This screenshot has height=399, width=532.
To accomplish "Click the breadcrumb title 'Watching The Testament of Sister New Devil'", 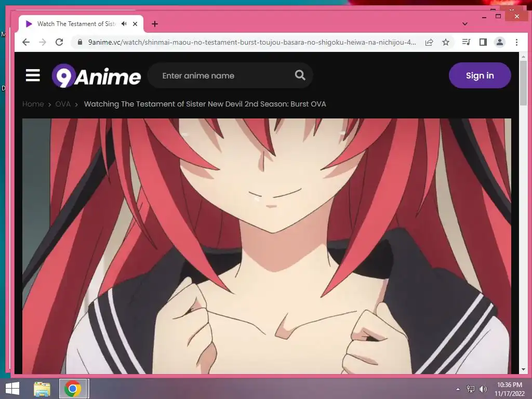I will (x=205, y=104).
